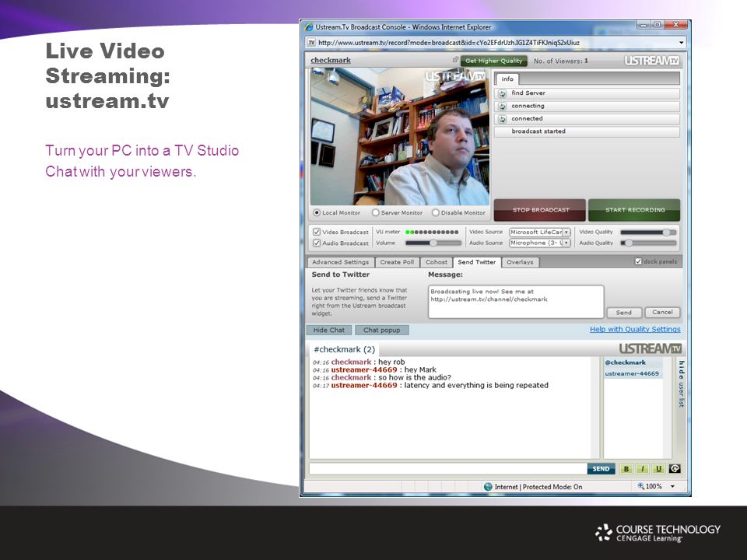
Task: Click the Cancel button for Twitter message
Action: (x=662, y=313)
